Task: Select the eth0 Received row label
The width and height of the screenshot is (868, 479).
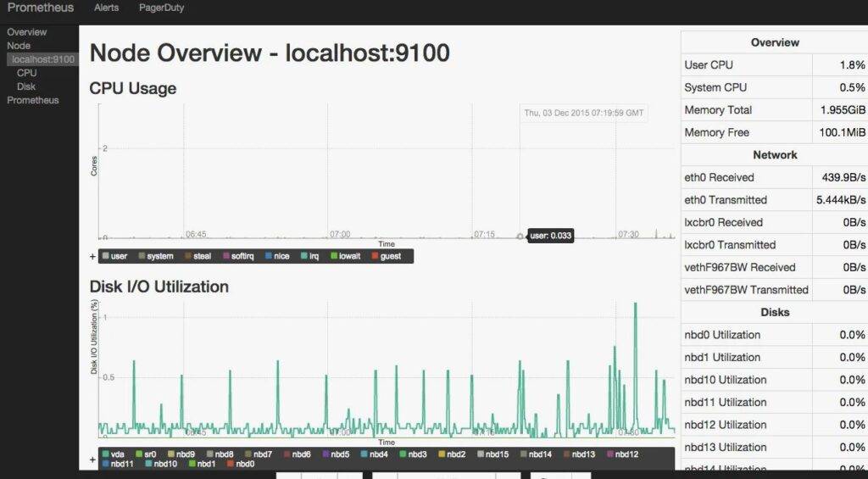Action: 719,178
